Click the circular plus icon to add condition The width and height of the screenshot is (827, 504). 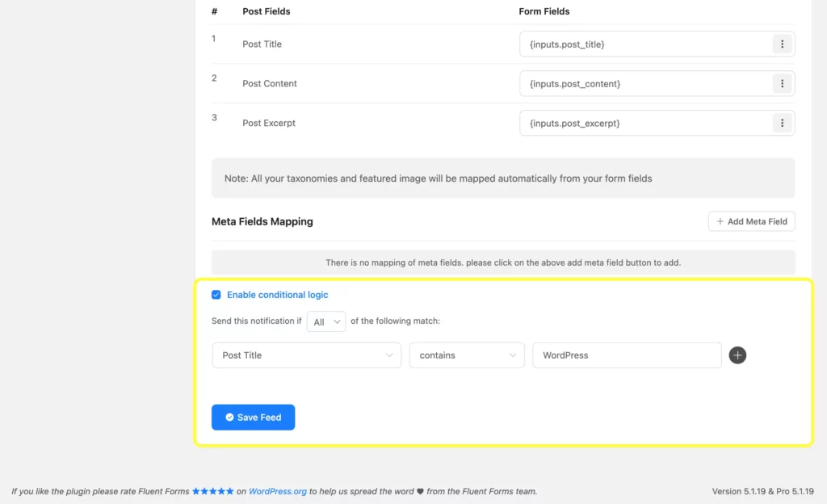737,355
